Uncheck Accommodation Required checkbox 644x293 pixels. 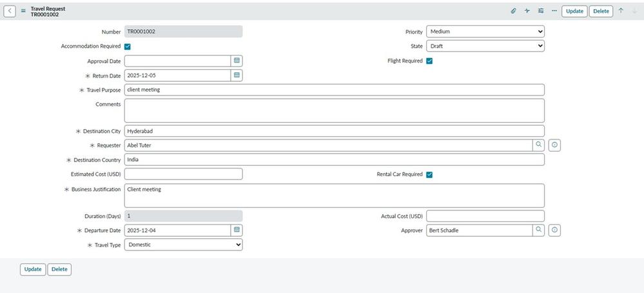pyautogui.click(x=128, y=46)
